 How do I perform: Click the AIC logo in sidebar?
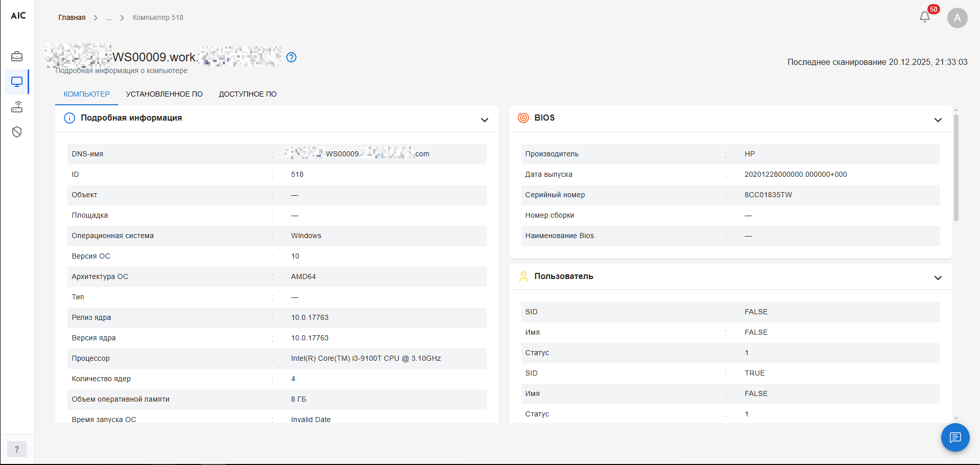click(x=18, y=16)
